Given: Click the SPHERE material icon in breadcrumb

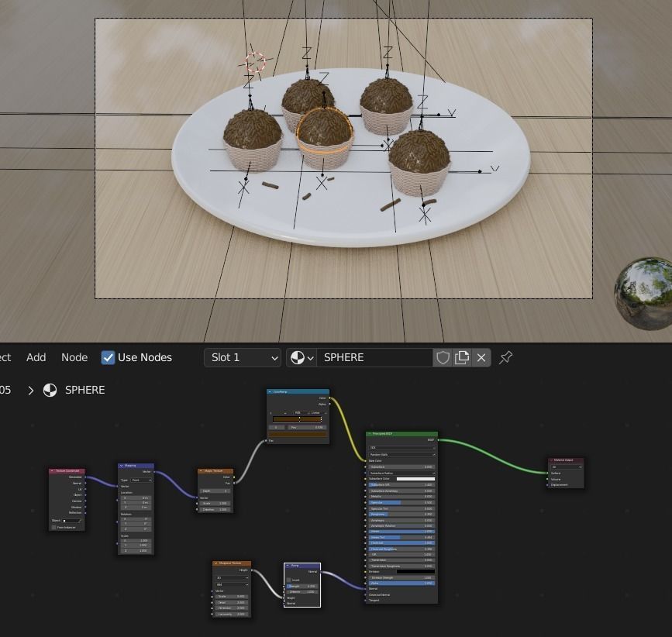Looking at the screenshot, I should click(50, 390).
